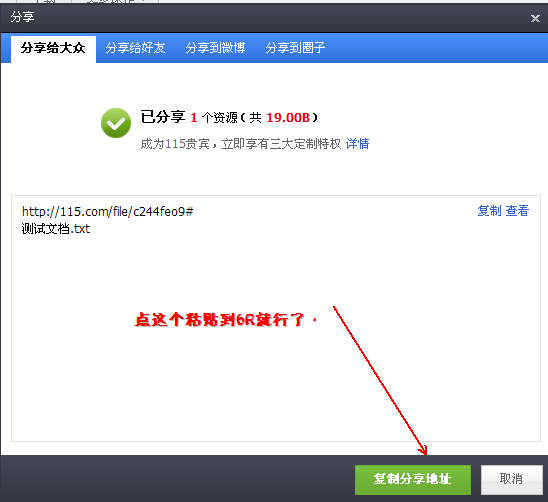Close the 分享 dialog with the X

(535, 18)
